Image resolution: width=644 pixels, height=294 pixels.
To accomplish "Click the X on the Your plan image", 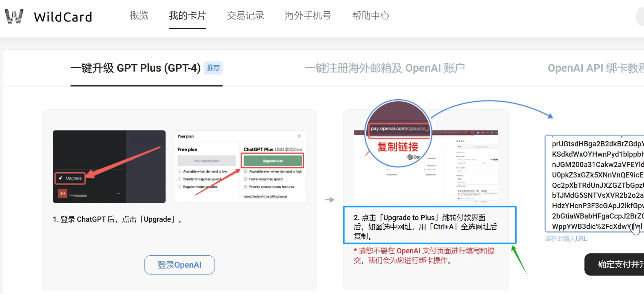I will click(x=299, y=136).
